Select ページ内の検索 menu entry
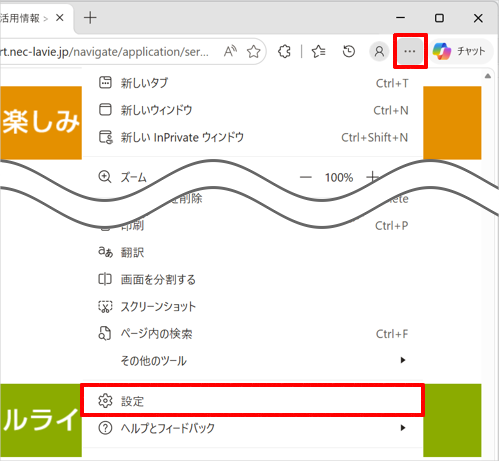This screenshot has width=499, height=461. 253,333
